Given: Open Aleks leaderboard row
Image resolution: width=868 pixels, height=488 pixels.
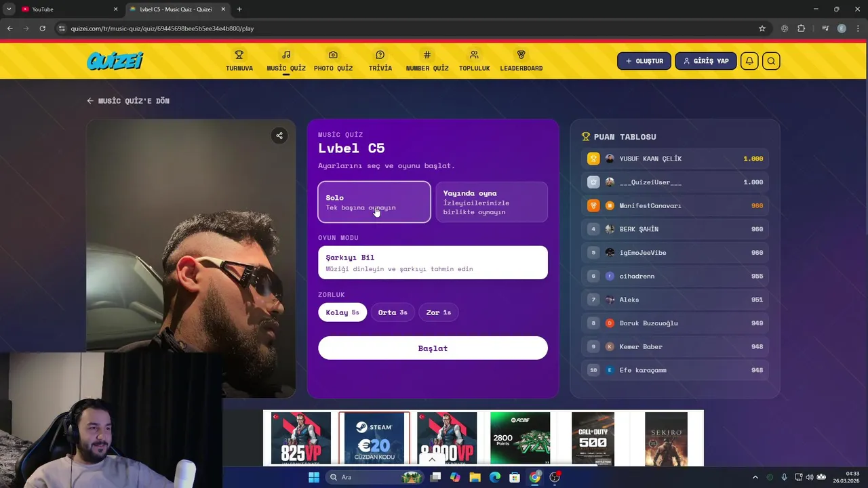Looking at the screenshot, I should tap(675, 300).
